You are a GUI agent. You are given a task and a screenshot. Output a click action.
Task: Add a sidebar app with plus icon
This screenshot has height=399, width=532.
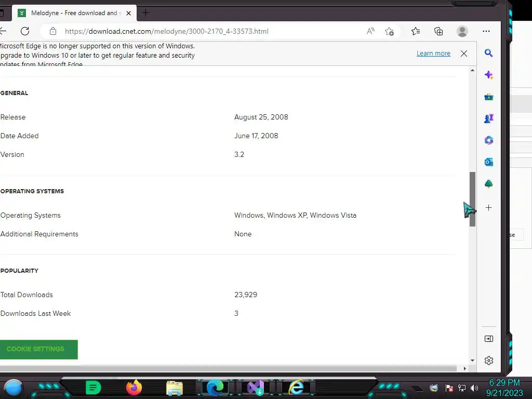488,208
